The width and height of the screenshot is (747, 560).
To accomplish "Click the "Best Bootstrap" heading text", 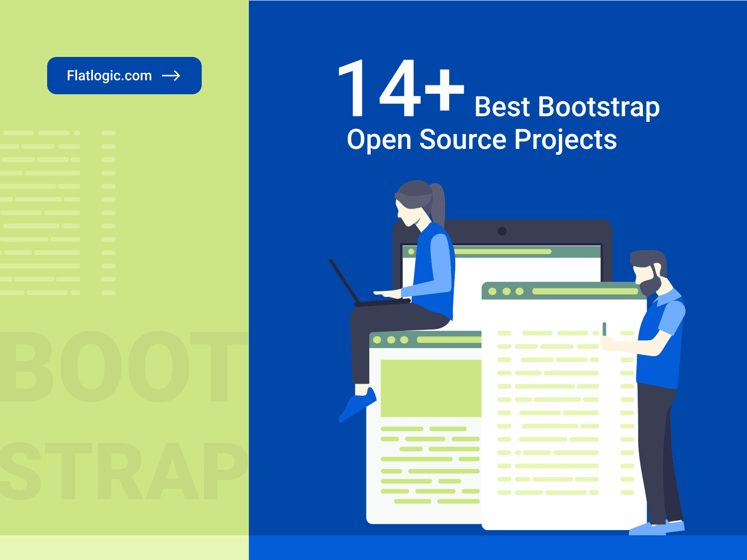I will coord(567,107).
